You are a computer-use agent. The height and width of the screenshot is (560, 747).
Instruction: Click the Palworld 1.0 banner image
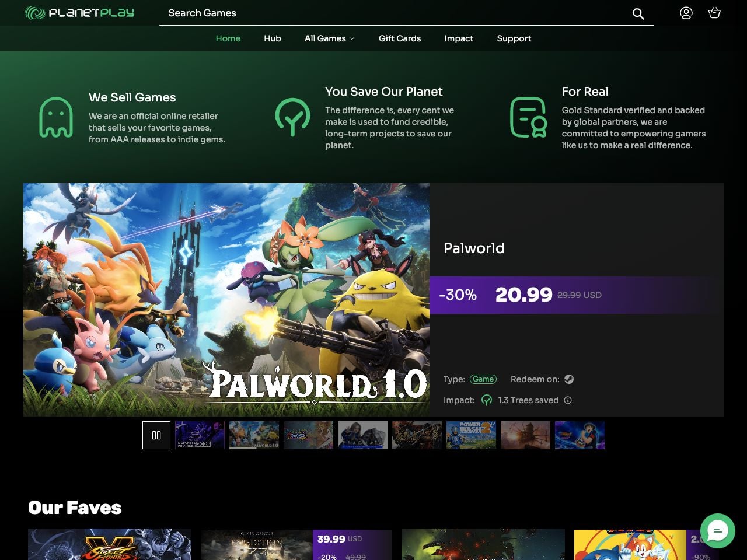tap(226, 300)
